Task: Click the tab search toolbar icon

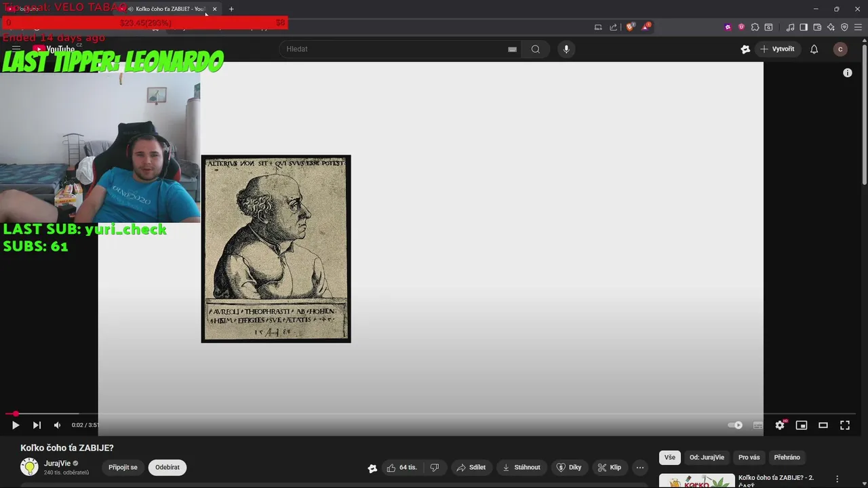Action: (x=768, y=27)
